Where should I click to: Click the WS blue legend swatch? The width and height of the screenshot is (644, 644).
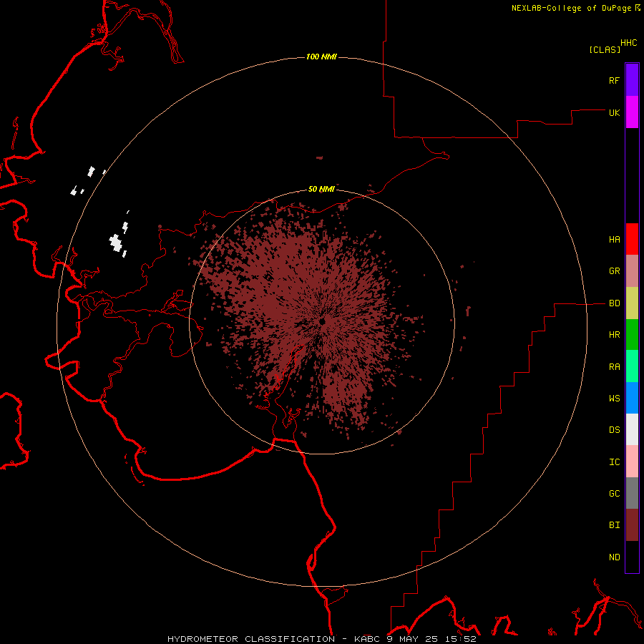pos(632,398)
